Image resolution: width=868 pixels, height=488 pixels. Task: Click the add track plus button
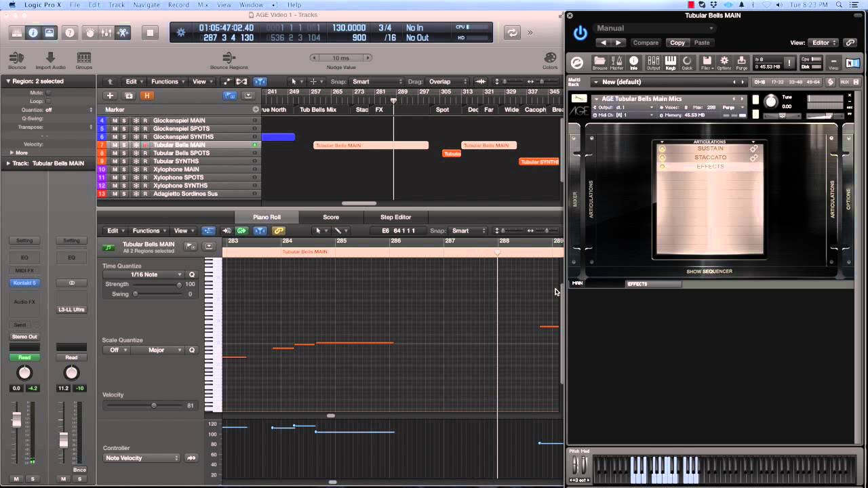[x=110, y=96]
